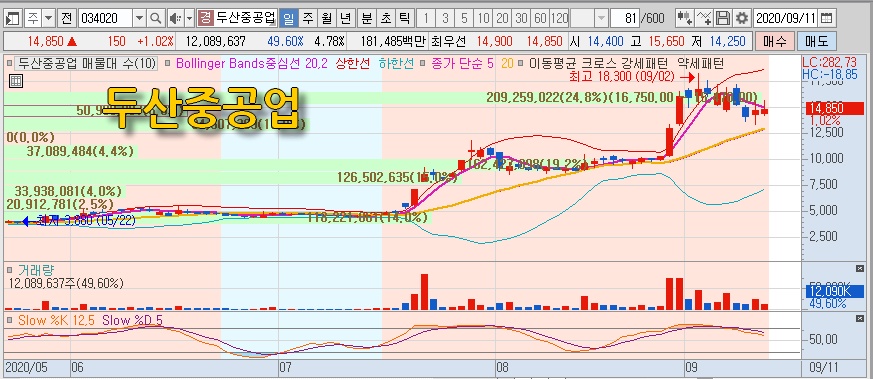Select 주 weekly period button
The height and width of the screenshot is (379, 873).
(308, 18)
